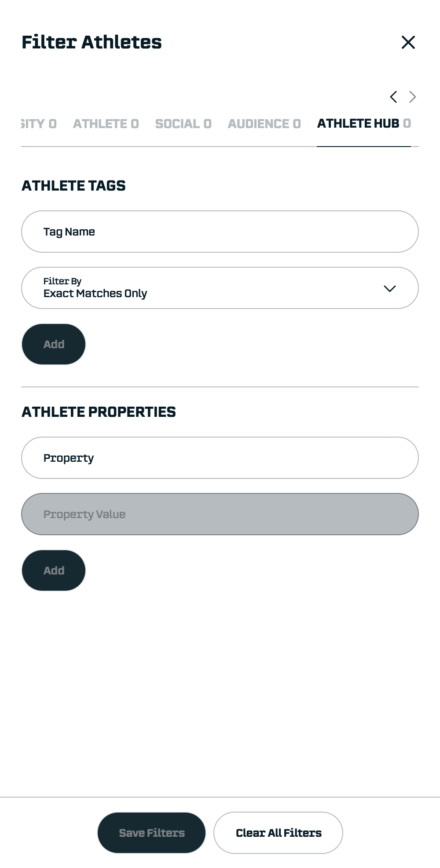The image size is (440, 868).
Task: Click the chevron on Exact Matches Only
Action: [390, 288]
